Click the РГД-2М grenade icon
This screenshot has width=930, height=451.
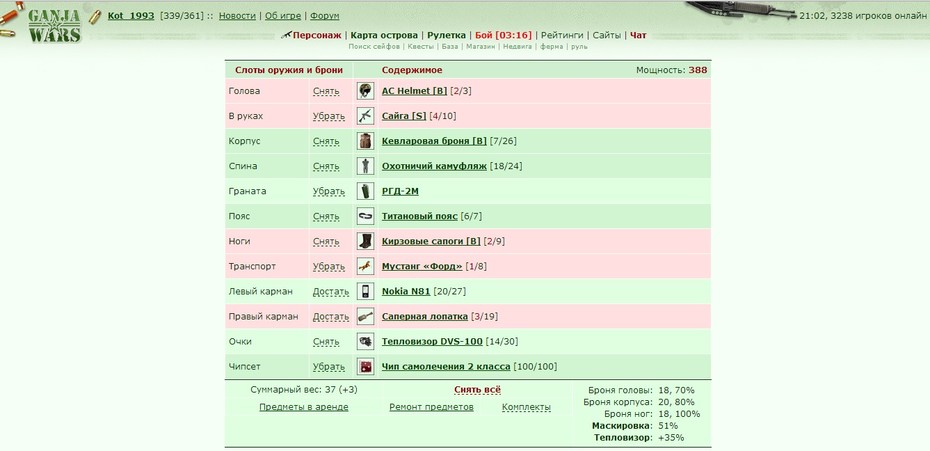(x=365, y=191)
